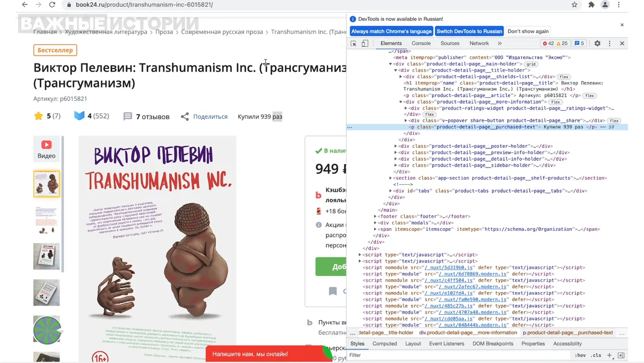Click the lock icon in address bar

69,5
